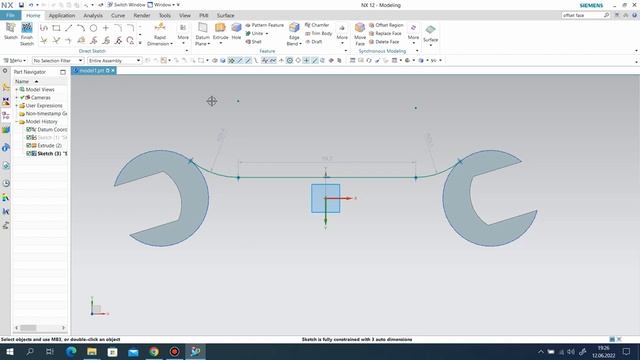Select the Profile curve tool

tap(44, 28)
